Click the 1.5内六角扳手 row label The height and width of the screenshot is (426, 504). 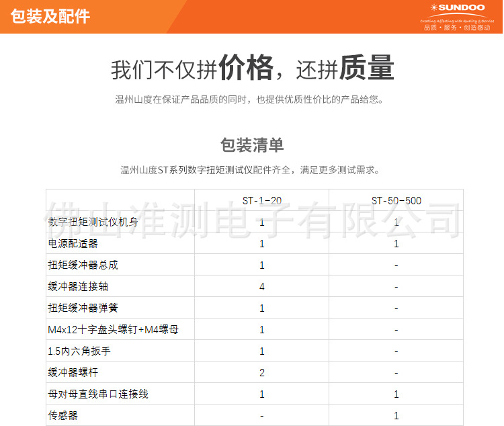point(79,351)
